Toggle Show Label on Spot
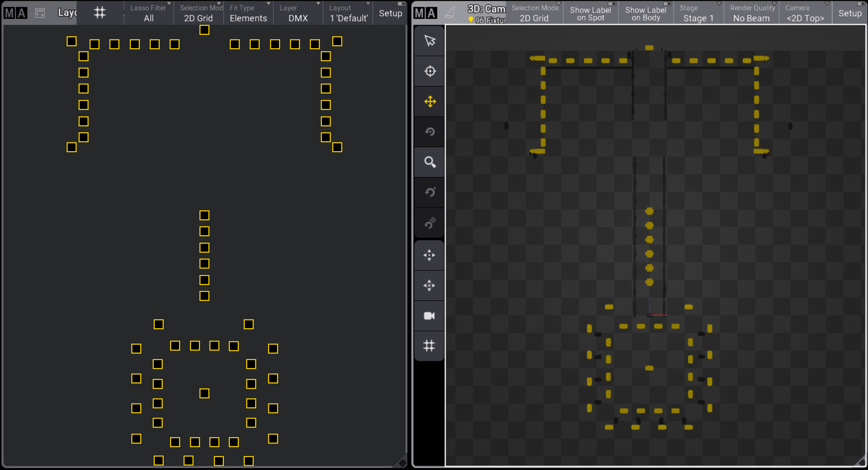Screen dimensions: 868x470 coord(590,14)
